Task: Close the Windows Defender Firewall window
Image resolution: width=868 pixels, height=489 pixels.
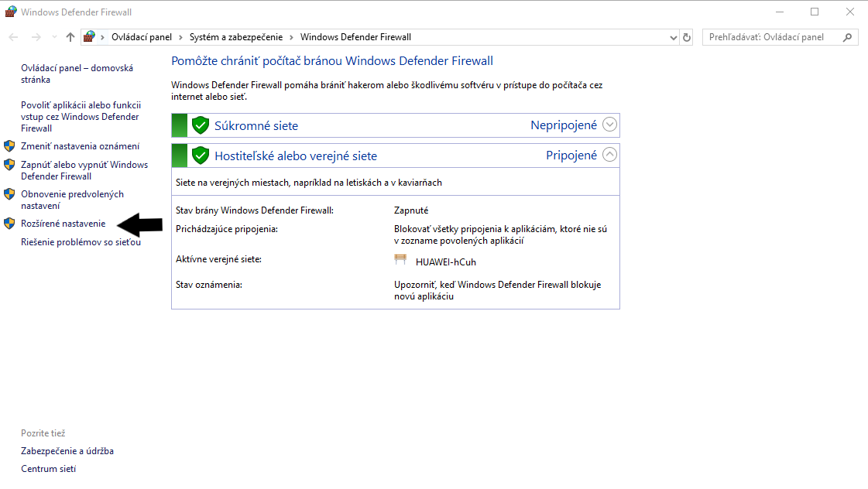Action: 850,12
